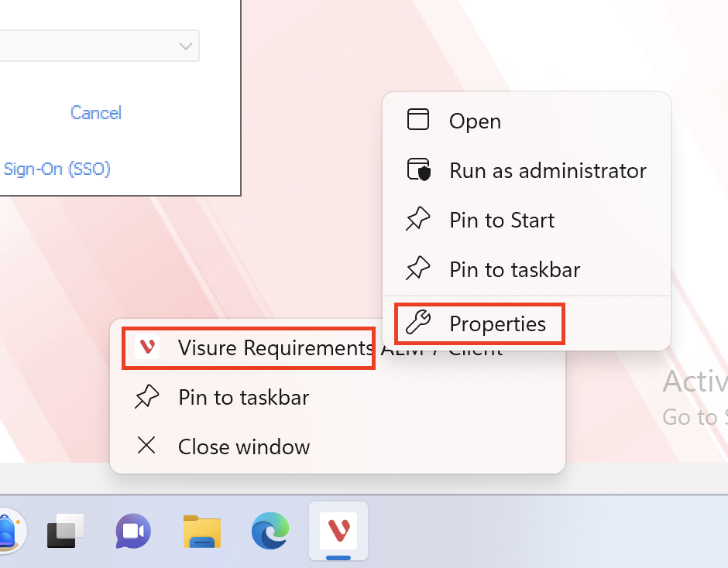
Task: Choose Close window in jump list
Action: [338, 447]
